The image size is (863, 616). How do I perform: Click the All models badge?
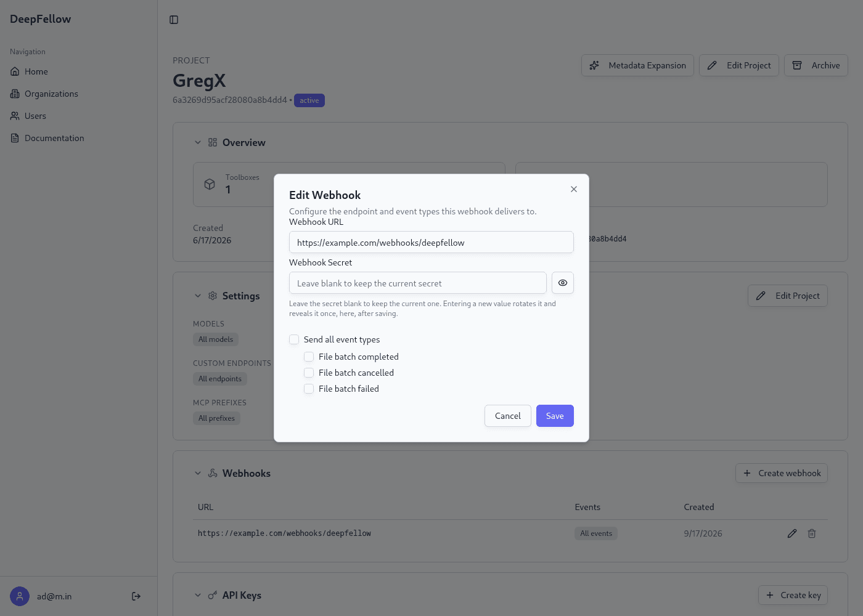(216, 339)
